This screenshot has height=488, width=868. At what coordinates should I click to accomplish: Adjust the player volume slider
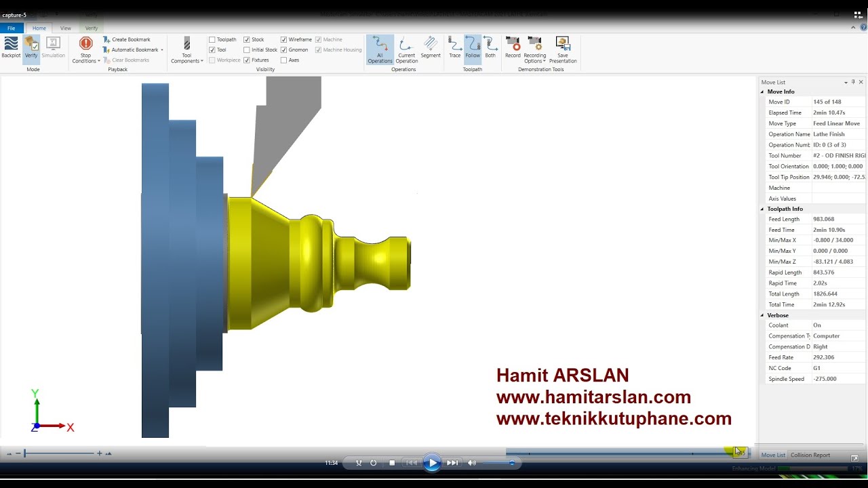498,463
